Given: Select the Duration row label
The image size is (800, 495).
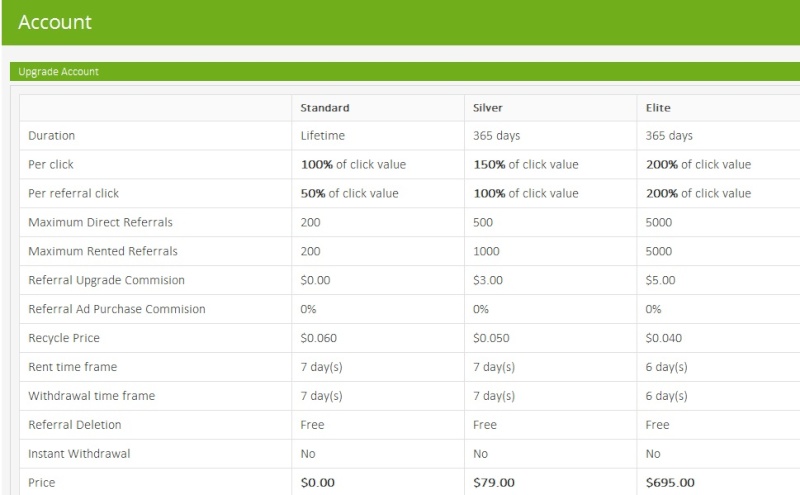Looking at the screenshot, I should [52, 136].
